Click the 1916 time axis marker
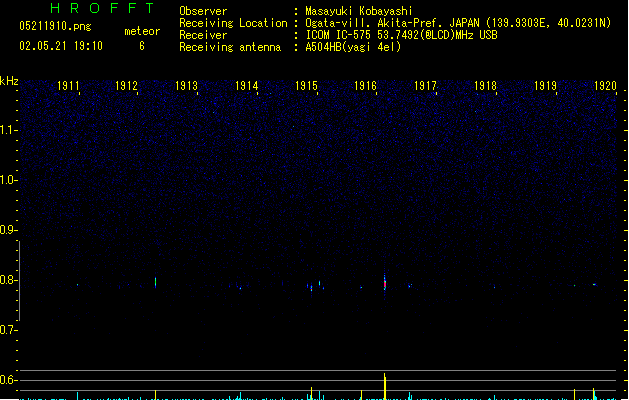 [x=365, y=85]
